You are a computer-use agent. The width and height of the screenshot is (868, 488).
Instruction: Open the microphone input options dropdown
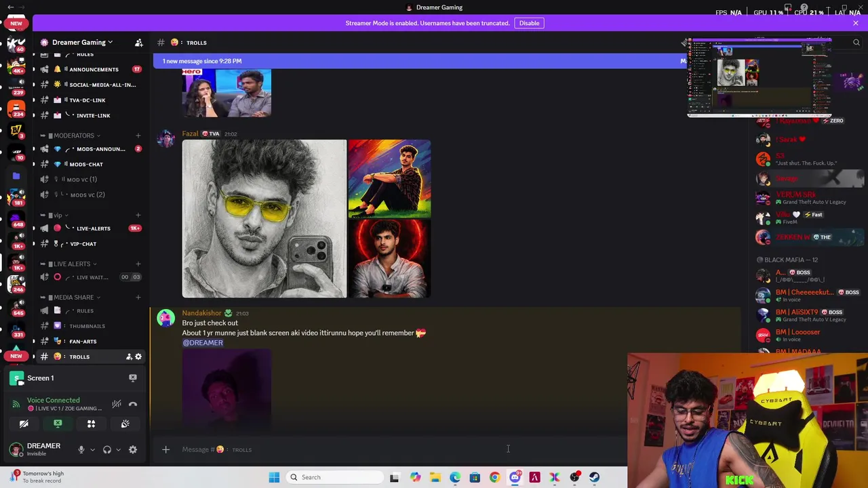pyautogui.click(x=92, y=449)
